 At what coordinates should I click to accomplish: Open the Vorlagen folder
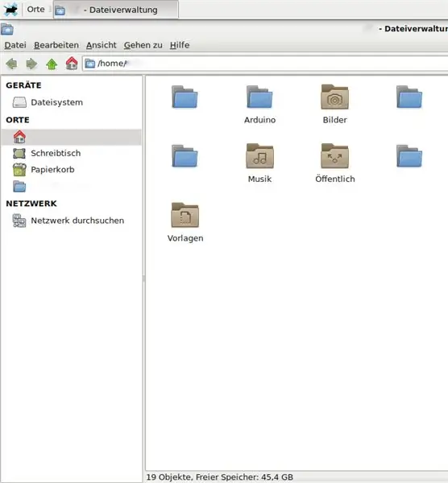point(185,222)
